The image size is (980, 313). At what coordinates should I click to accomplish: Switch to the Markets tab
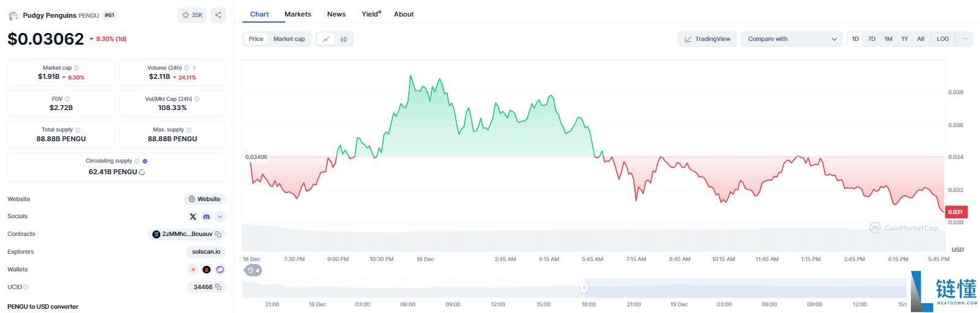pyautogui.click(x=297, y=14)
